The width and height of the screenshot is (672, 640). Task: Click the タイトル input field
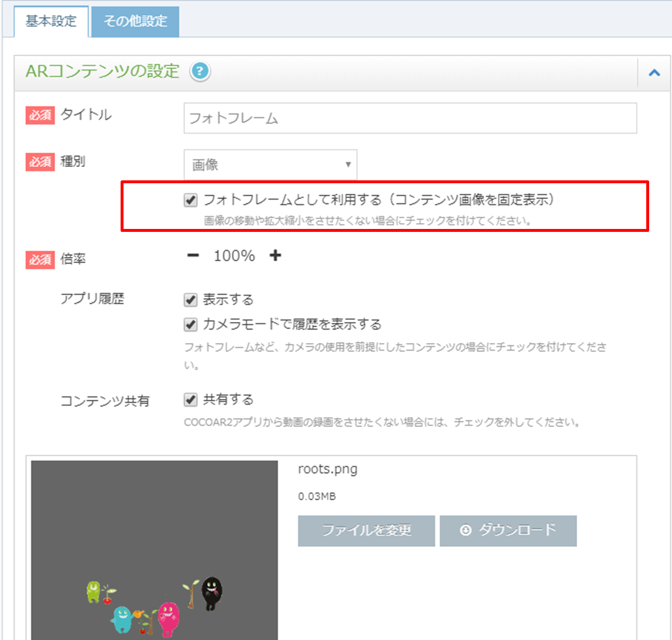410,118
